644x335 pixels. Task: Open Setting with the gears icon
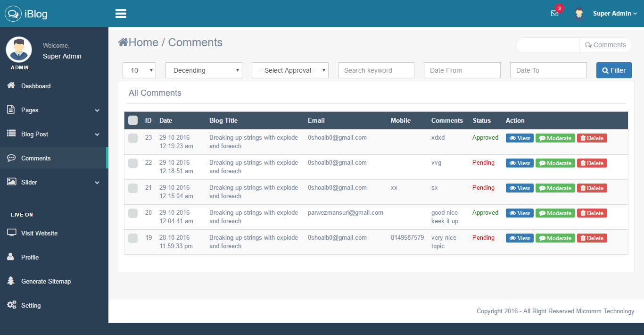click(x=12, y=305)
